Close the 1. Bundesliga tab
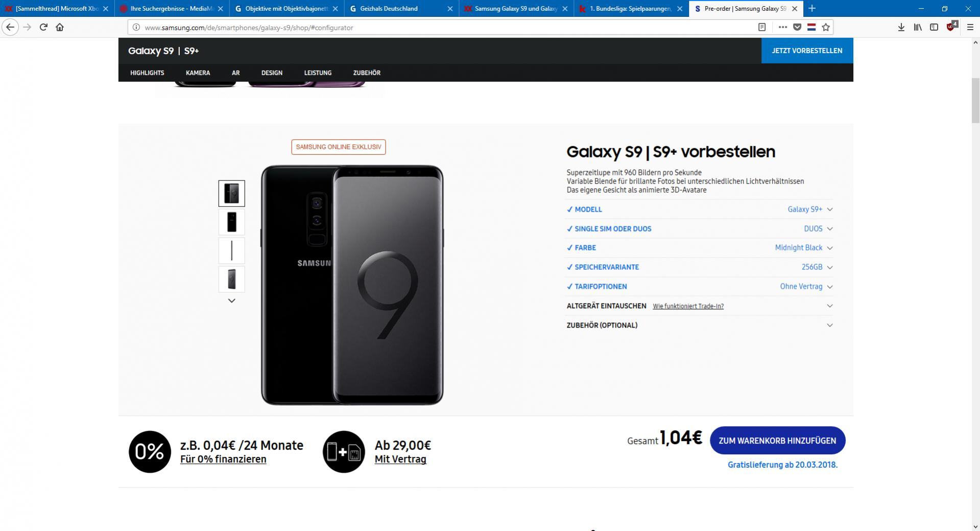The width and height of the screenshot is (980, 531). pos(680,9)
